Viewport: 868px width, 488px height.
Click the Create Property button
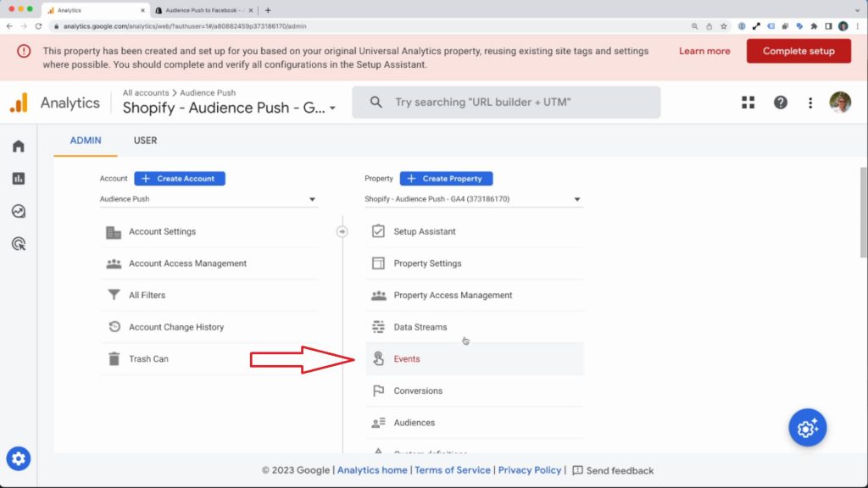click(446, 179)
